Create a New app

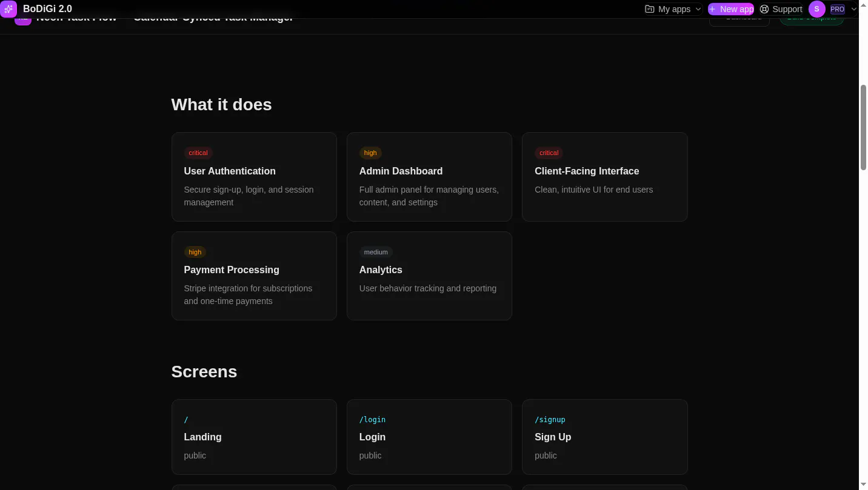[x=731, y=9]
